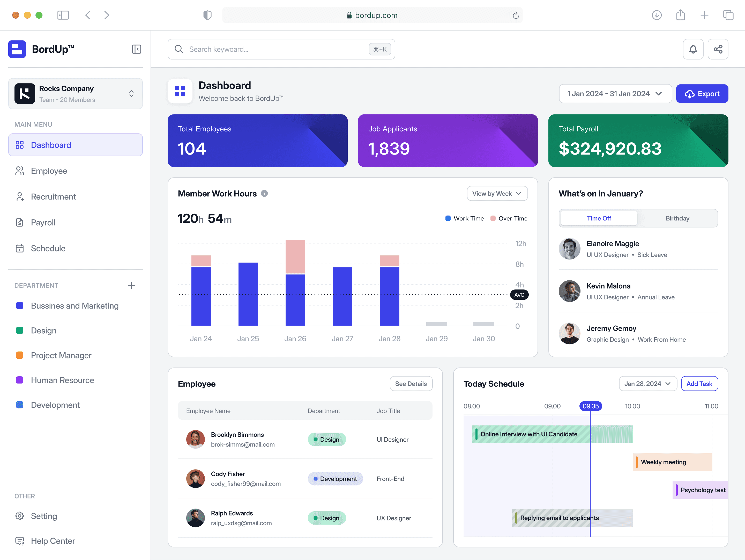
Task: Click the notification bell icon
Action: click(693, 49)
